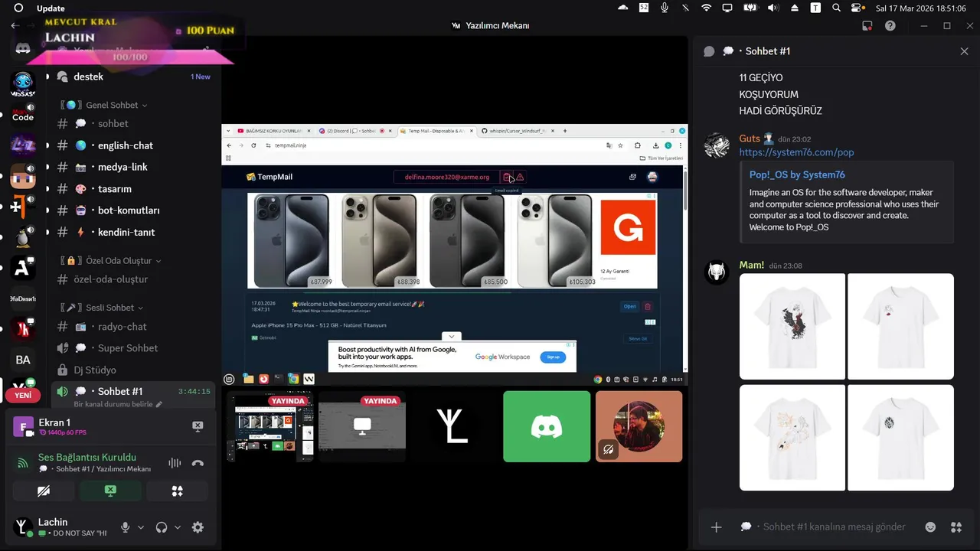Open the BA server icon
980x551 pixels.
pyautogui.click(x=23, y=360)
